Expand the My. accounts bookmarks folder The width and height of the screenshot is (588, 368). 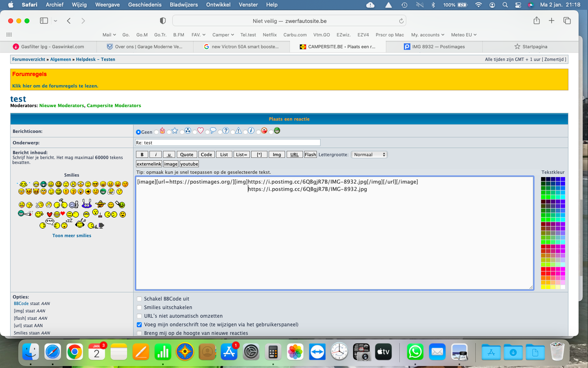428,34
